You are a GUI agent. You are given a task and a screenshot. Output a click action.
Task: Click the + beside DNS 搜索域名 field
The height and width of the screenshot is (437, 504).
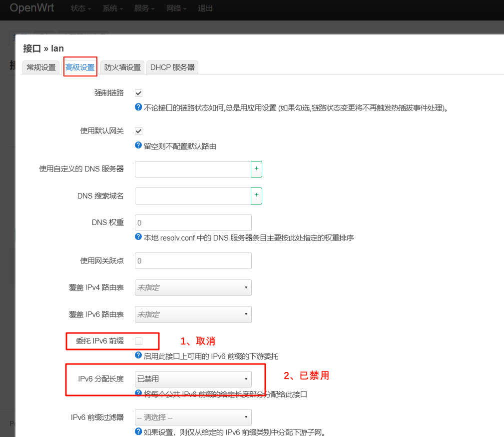[x=257, y=195]
